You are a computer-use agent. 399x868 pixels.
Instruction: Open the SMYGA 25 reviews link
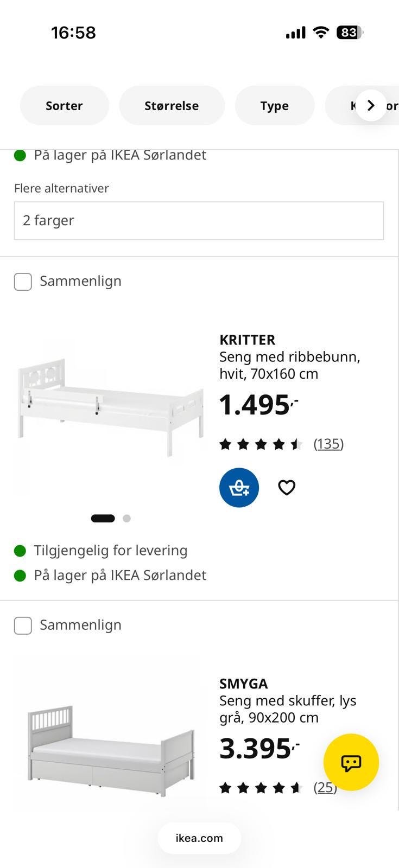(325, 788)
